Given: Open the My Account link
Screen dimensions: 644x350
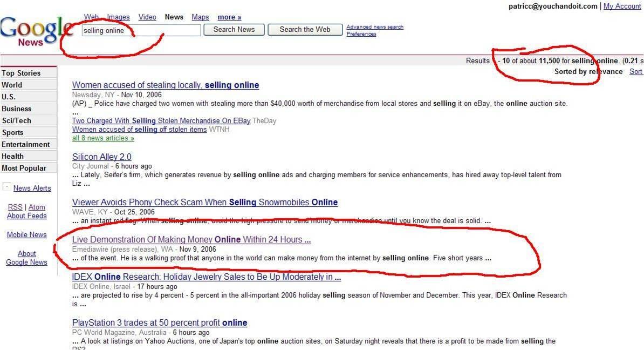Looking at the screenshot, I should (x=622, y=6).
